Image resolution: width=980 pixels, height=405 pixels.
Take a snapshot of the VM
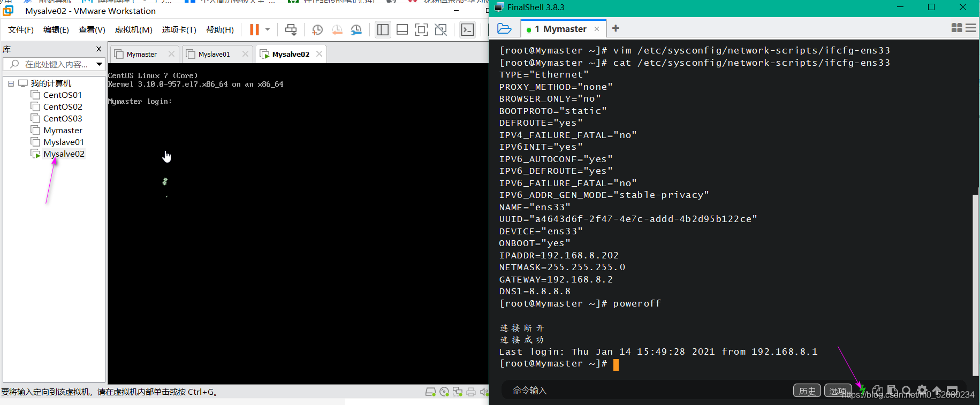317,30
